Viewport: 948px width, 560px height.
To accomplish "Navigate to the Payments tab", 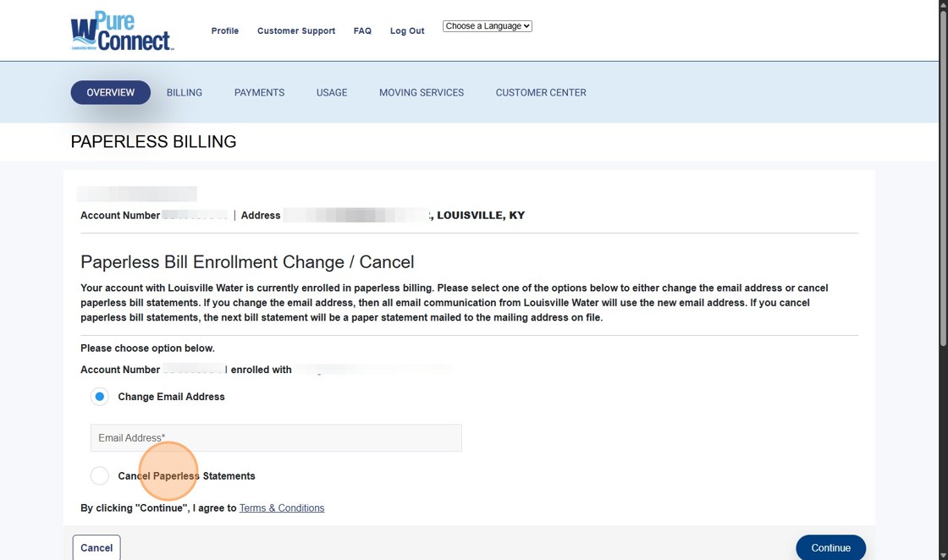I will [259, 93].
